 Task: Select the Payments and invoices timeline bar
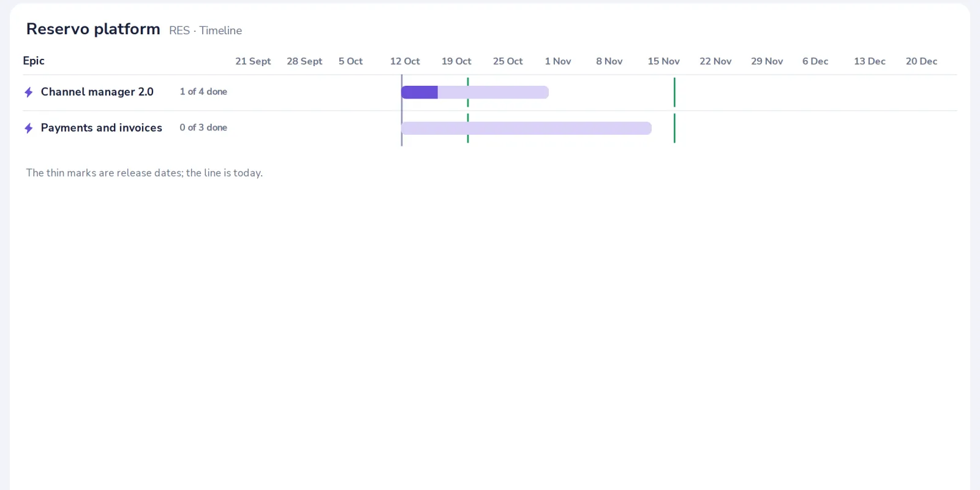(x=526, y=128)
